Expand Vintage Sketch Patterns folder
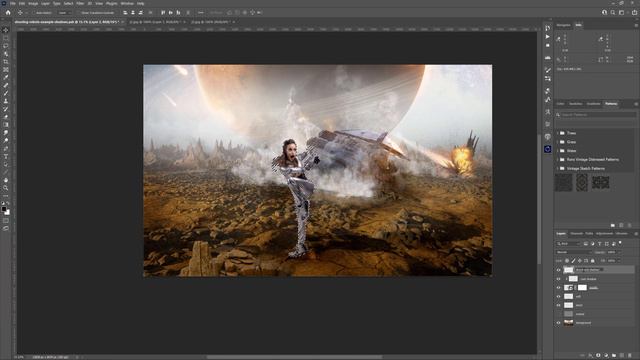The width and height of the screenshot is (640, 360). 558,169
